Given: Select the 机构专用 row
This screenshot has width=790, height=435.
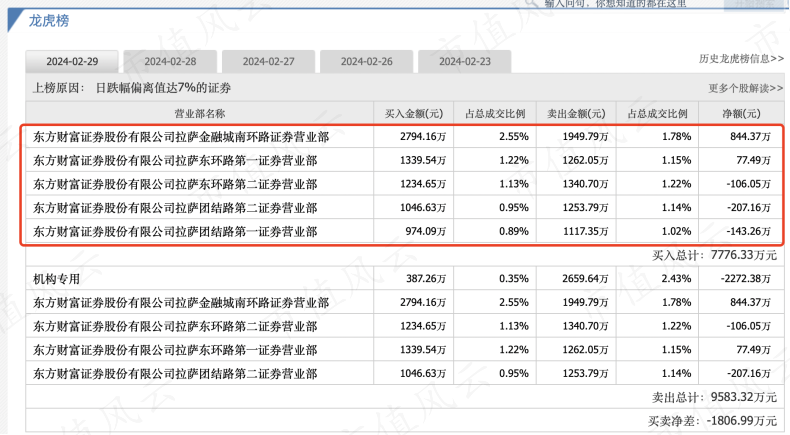Looking at the screenshot, I should (405, 278).
